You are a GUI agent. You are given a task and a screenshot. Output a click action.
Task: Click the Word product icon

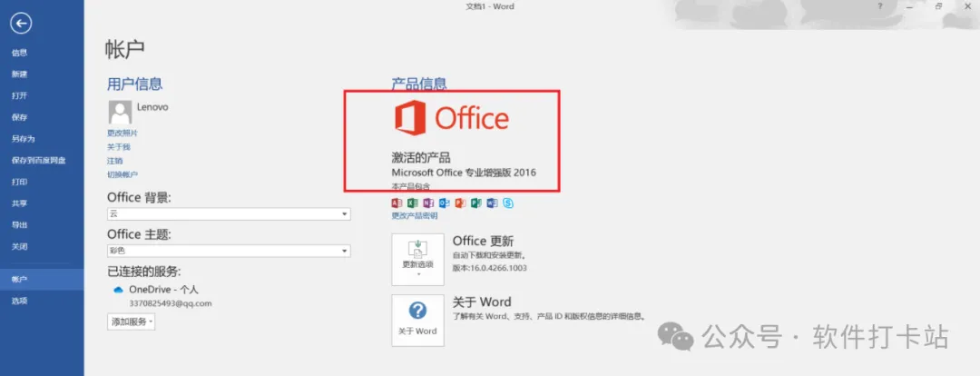(493, 203)
